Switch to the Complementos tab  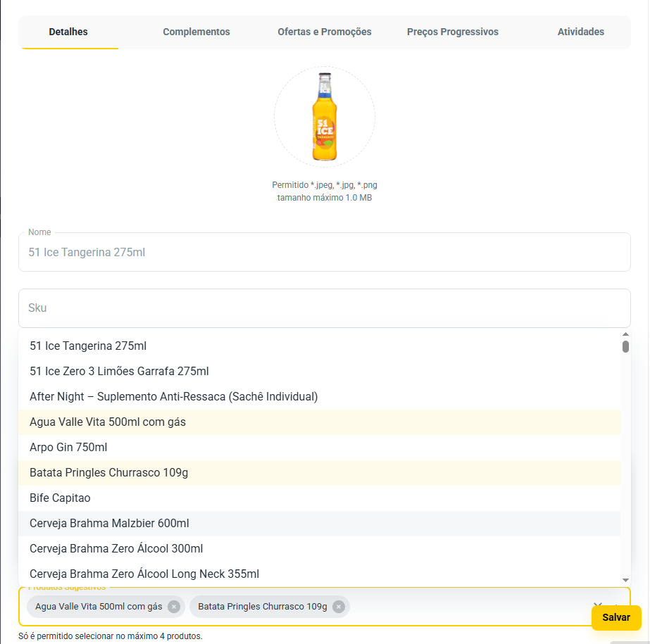(x=196, y=32)
